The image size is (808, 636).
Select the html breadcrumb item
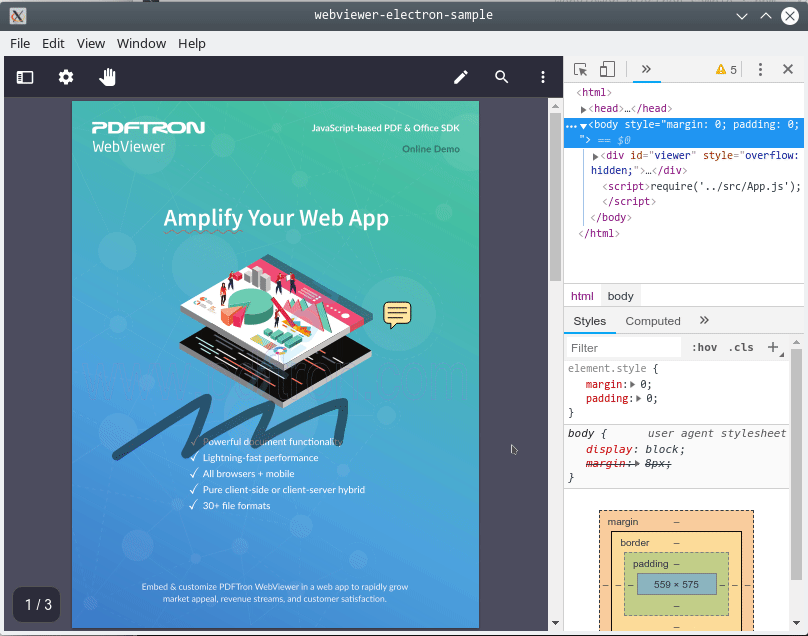point(582,296)
